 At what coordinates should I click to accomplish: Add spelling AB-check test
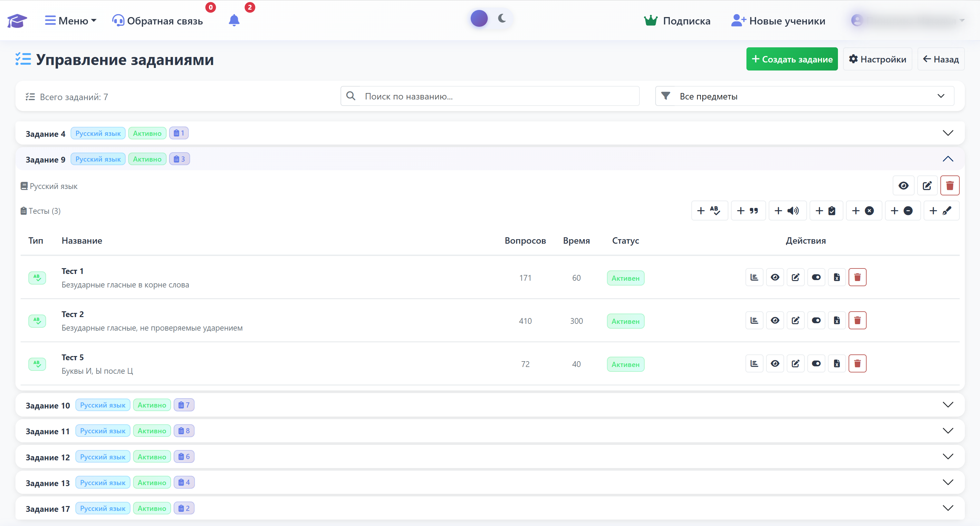click(709, 211)
